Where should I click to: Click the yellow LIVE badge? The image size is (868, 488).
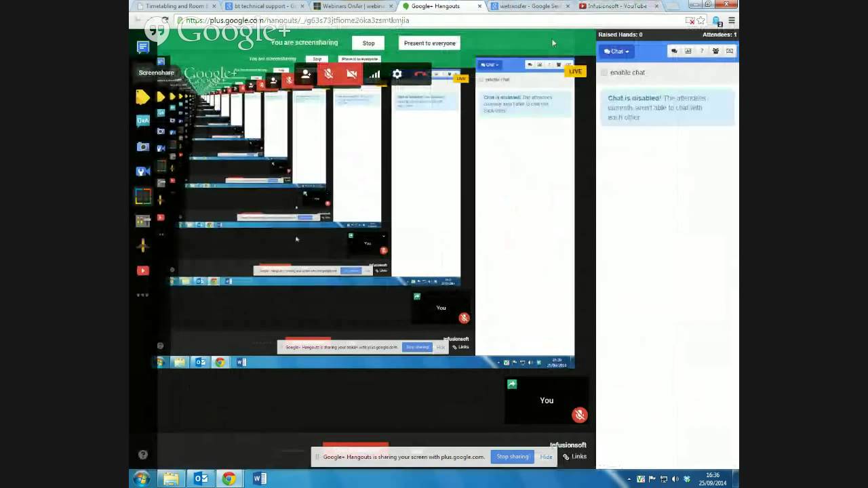coord(575,71)
